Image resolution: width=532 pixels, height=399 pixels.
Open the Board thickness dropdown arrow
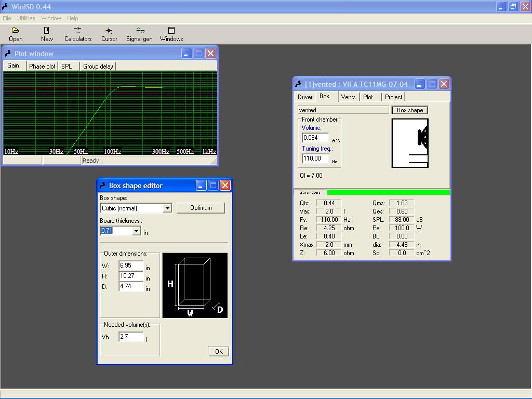[x=136, y=231]
